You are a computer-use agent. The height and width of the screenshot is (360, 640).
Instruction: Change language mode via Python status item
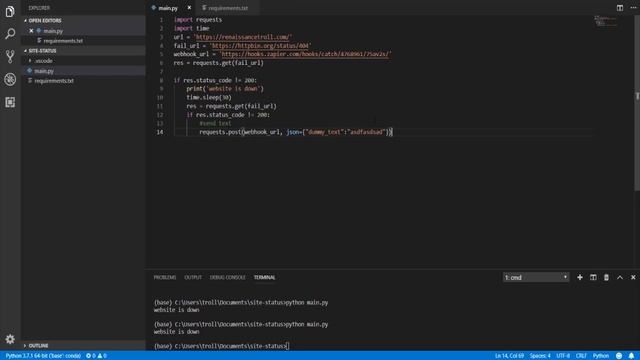[x=601, y=356]
